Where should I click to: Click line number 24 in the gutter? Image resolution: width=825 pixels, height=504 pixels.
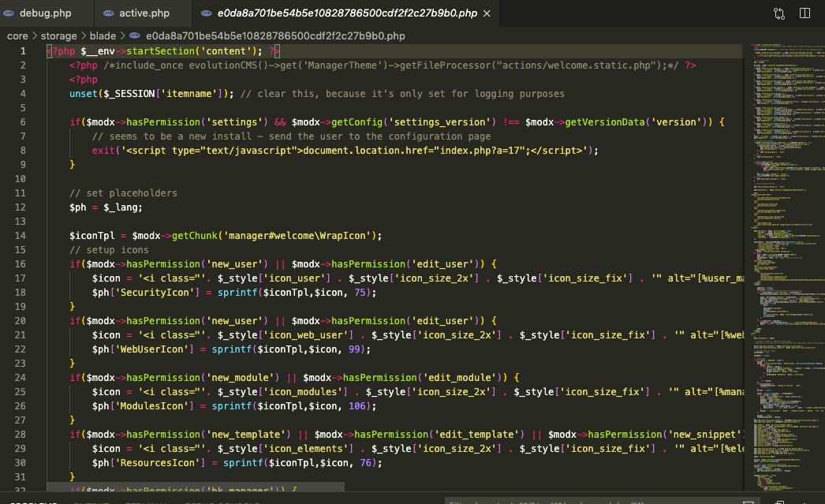point(20,378)
